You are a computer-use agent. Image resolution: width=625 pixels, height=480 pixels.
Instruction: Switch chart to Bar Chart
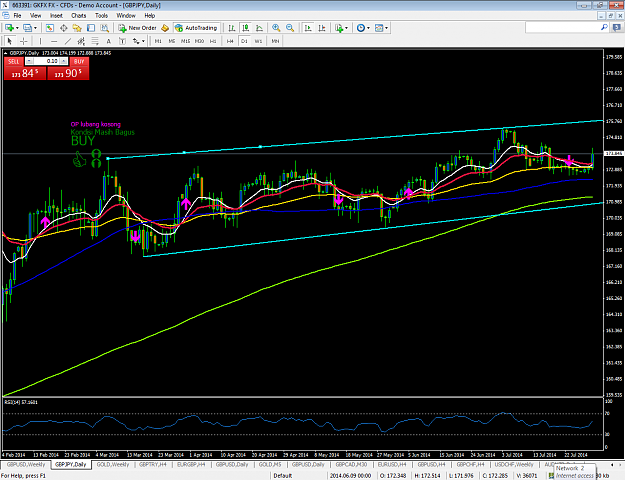[232, 28]
